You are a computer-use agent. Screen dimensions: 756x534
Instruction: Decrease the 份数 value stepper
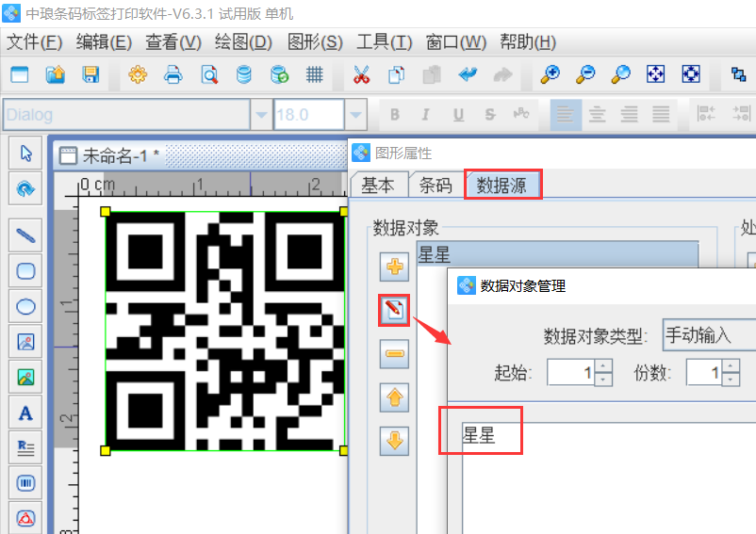(731, 379)
